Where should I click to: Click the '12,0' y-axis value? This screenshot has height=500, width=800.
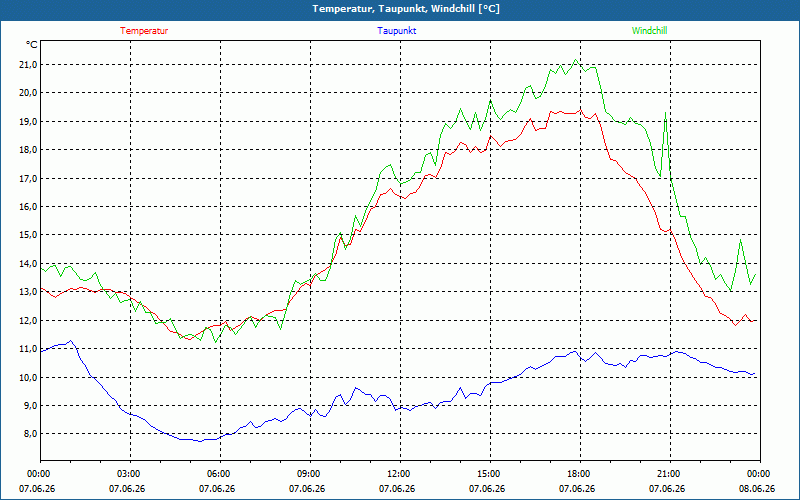point(28,320)
